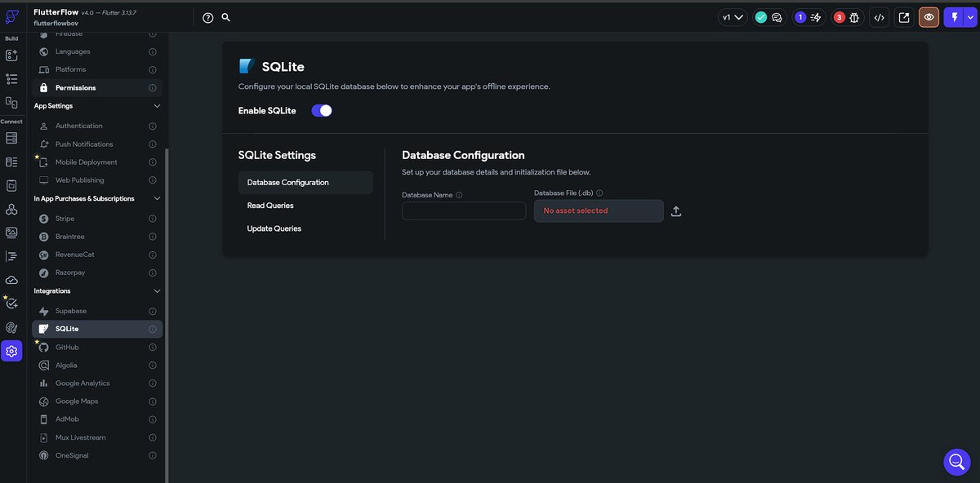Screen dimensions: 980x483
Task: Click the lightning bolt Test Mode button
Action: tap(952, 17)
